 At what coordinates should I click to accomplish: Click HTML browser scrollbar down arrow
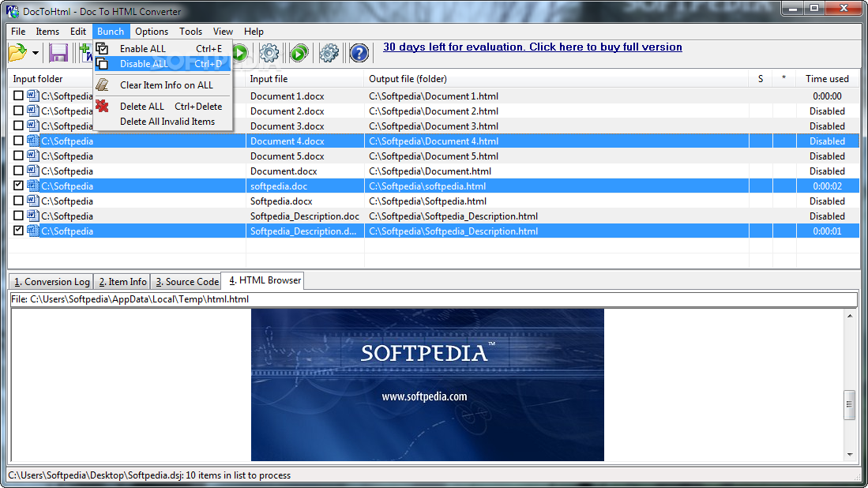pos(850,455)
